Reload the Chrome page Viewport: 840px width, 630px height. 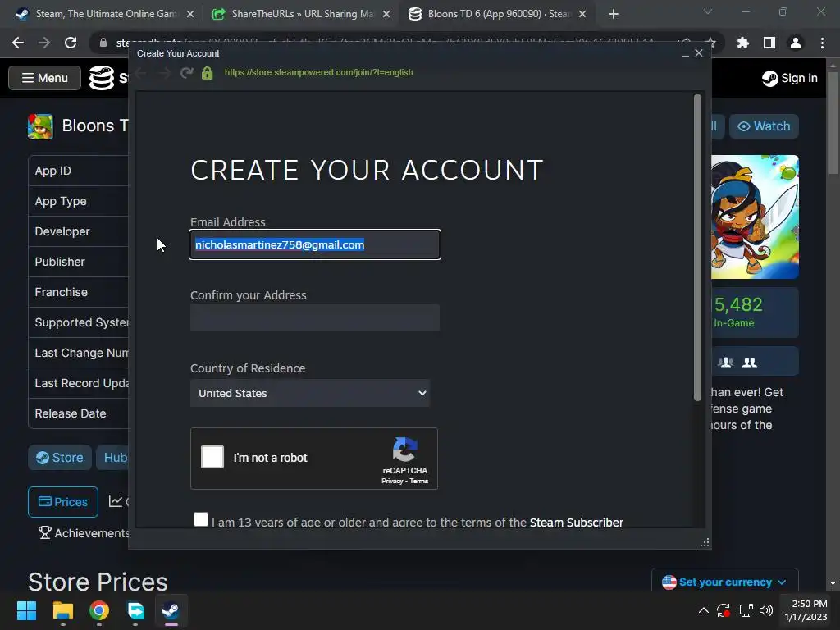point(71,43)
